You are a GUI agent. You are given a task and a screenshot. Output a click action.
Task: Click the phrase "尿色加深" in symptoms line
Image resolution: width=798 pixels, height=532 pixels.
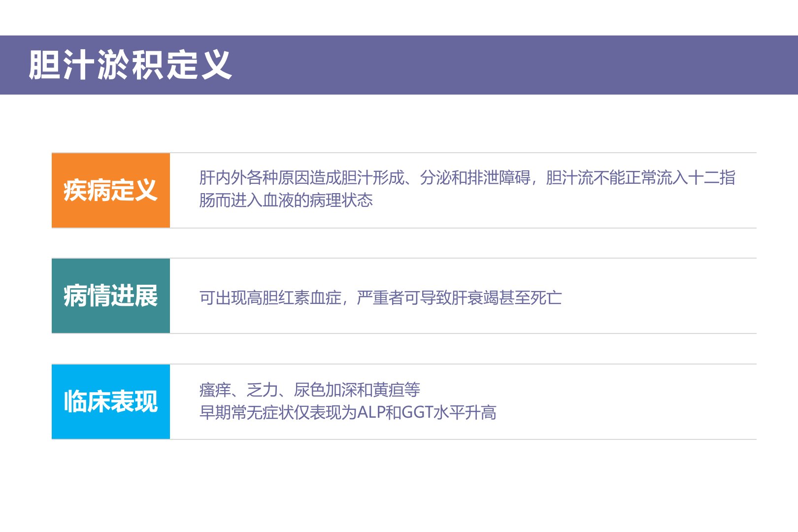325,390
